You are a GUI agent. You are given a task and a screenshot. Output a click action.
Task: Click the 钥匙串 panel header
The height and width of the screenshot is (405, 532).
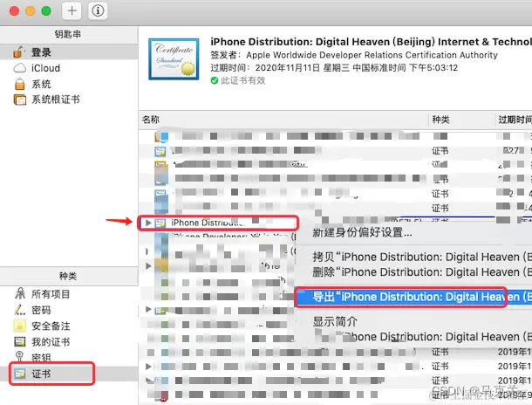[x=69, y=34]
